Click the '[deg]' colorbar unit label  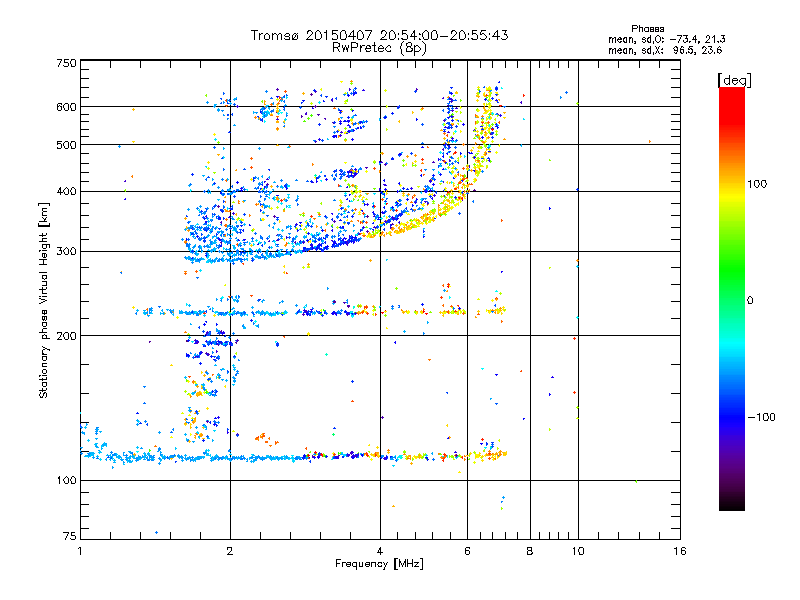click(734, 80)
